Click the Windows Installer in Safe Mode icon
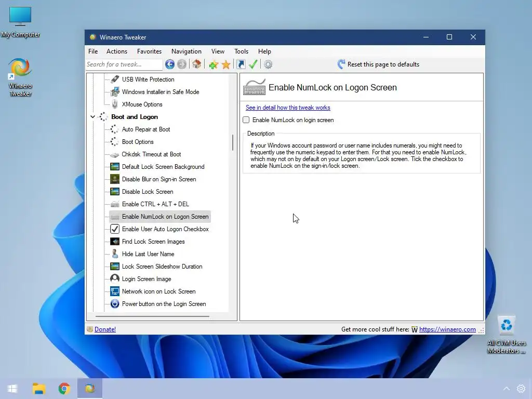 pyautogui.click(x=115, y=92)
